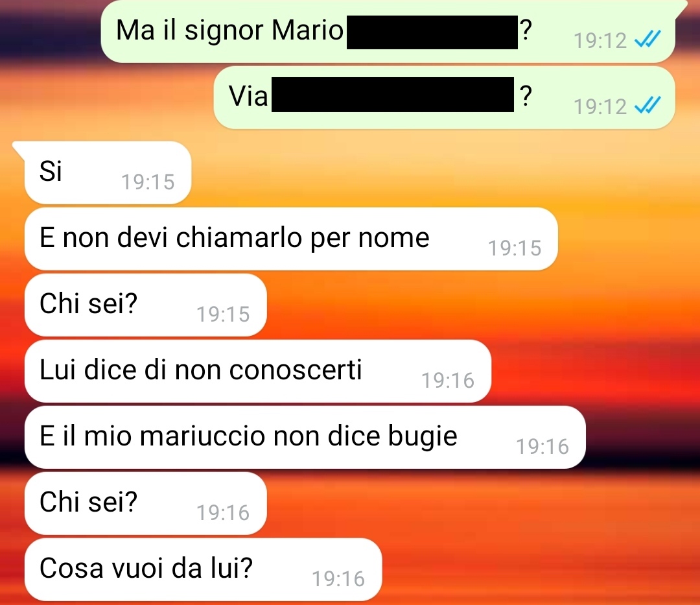
Task: Tap the 19:16 timestamp on the mariuccio message
Action: (542, 447)
